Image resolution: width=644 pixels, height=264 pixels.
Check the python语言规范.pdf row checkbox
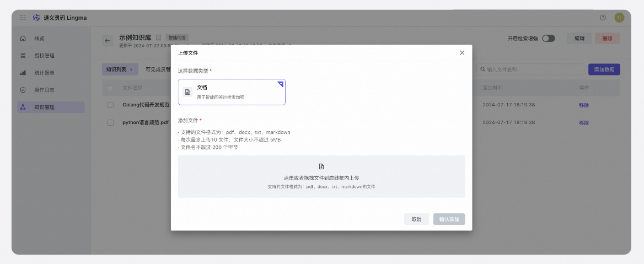pyautogui.click(x=110, y=122)
